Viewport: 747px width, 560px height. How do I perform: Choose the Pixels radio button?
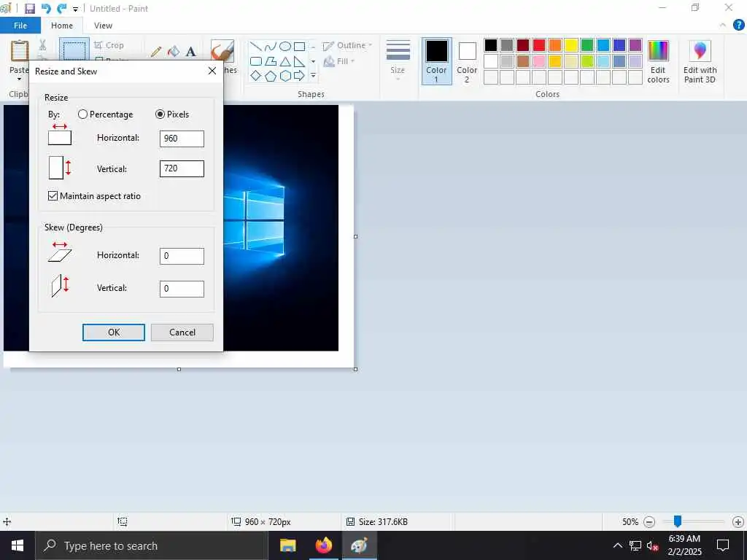172,114
